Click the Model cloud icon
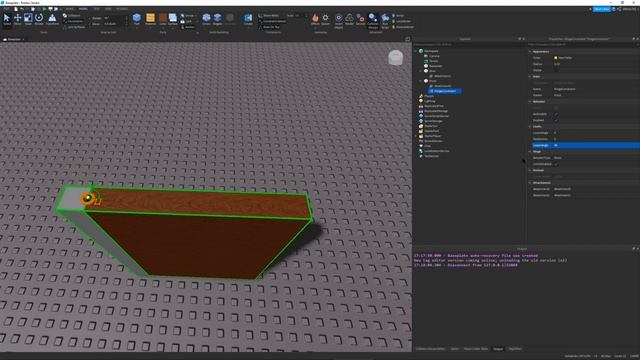Image resolution: width=640 pixels, height=360 pixels. tap(350, 19)
